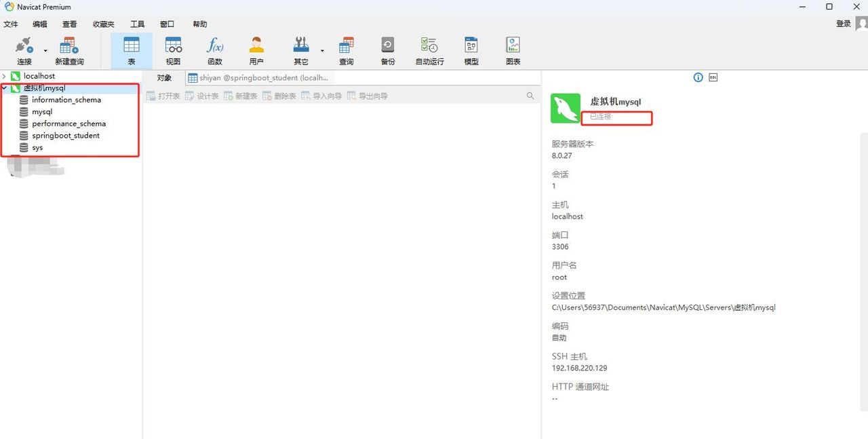Open the DDL view icon

click(x=713, y=77)
